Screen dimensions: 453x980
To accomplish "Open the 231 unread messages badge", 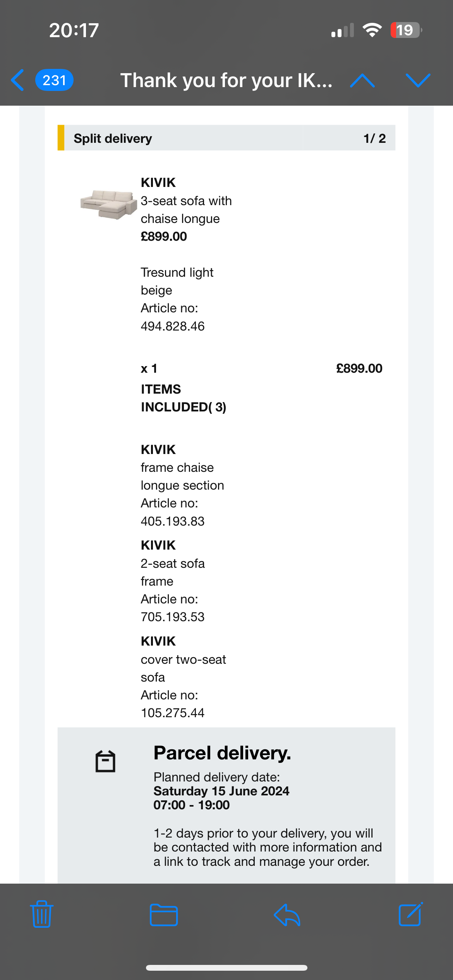I will point(54,80).
